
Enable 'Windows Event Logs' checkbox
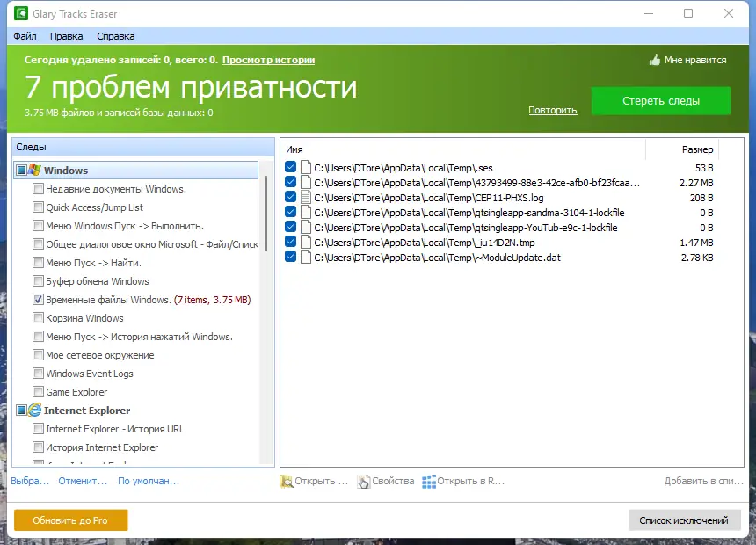click(x=39, y=373)
